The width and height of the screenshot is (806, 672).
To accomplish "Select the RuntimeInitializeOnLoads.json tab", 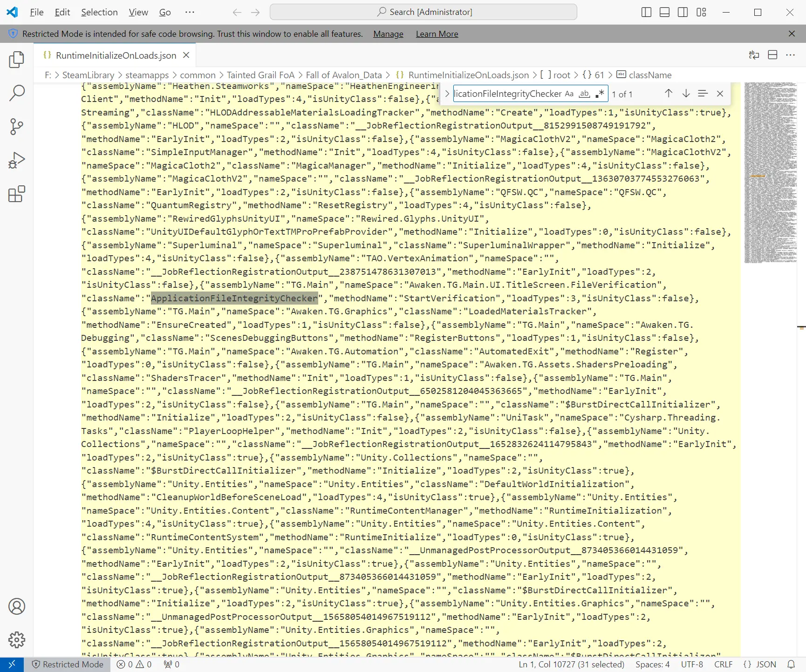I will 116,55.
